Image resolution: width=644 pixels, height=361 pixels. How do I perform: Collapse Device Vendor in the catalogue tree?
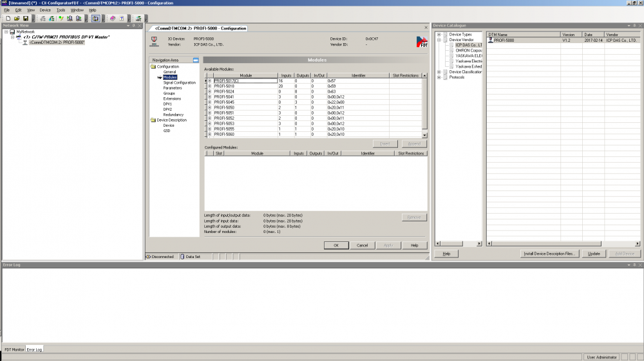[x=439, y=40]
